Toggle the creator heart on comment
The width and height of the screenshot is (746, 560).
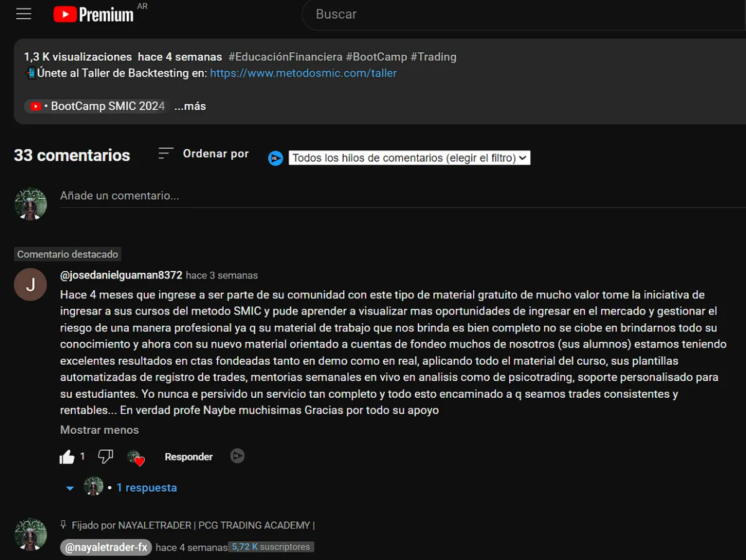point(136,458)
